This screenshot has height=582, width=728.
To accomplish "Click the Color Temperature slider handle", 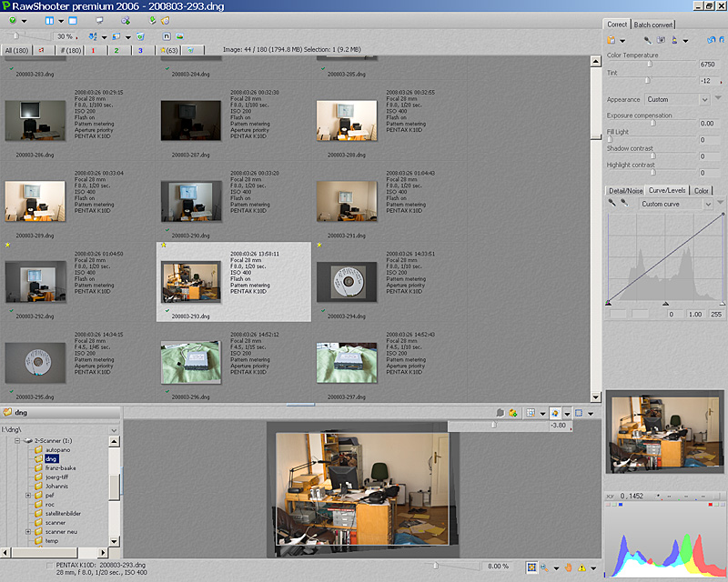I will tap(649, 65).
